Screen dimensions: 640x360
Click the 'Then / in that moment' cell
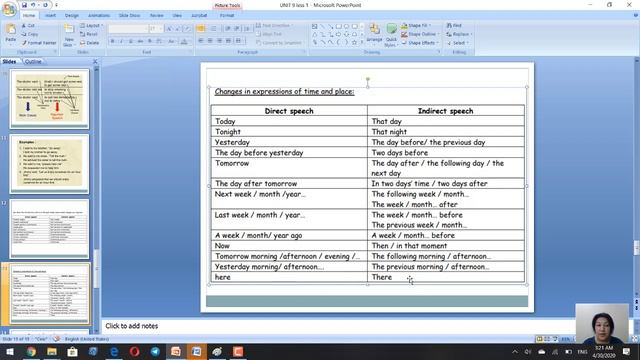click(446, 245)
